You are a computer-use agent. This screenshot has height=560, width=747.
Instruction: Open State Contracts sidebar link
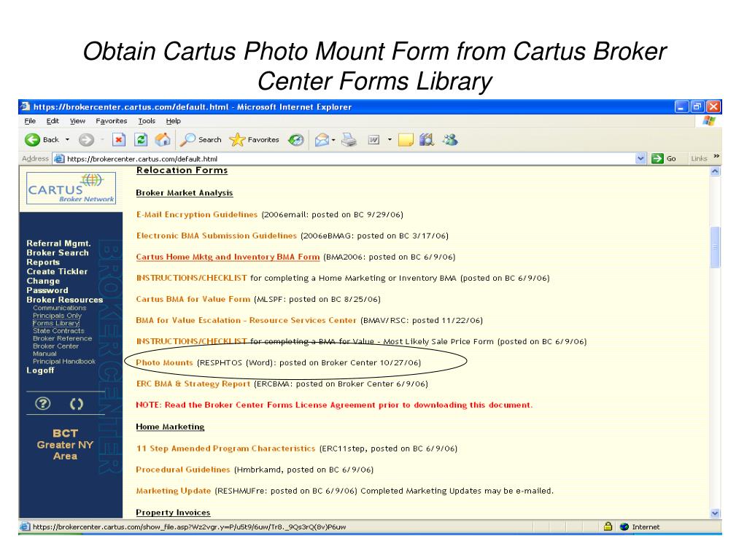click(58, 330)
